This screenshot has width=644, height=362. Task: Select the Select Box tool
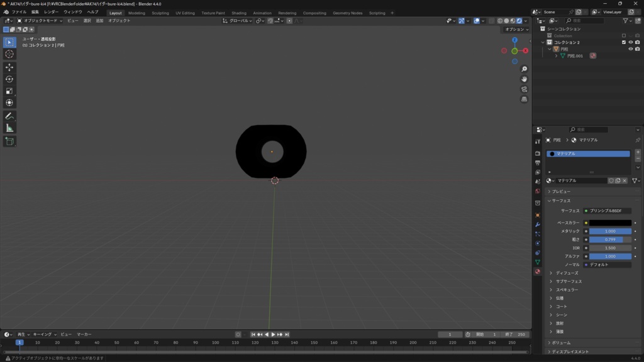pyautogui.click(x=9, y=42)
